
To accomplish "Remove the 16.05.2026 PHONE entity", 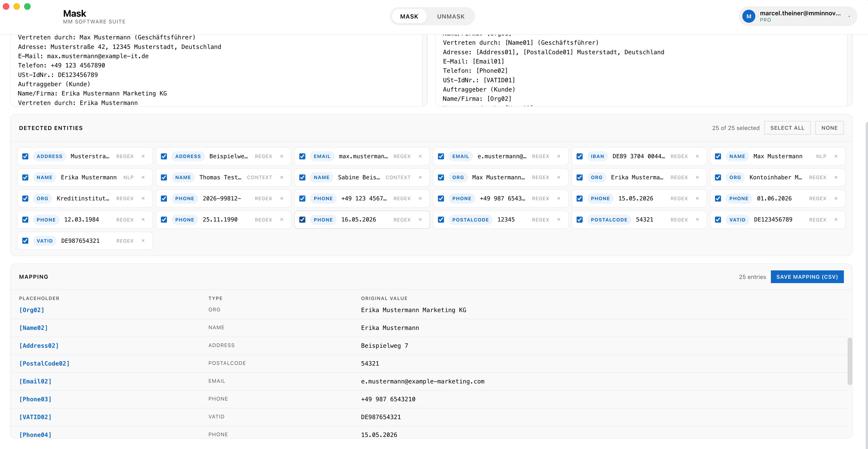I will coord(420,220).
